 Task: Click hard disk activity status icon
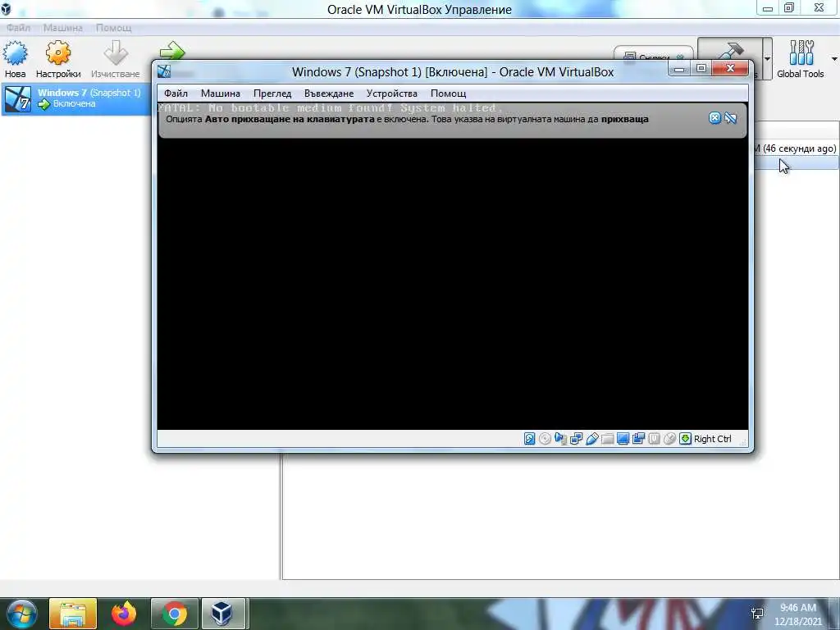click(x=529, y=439)
